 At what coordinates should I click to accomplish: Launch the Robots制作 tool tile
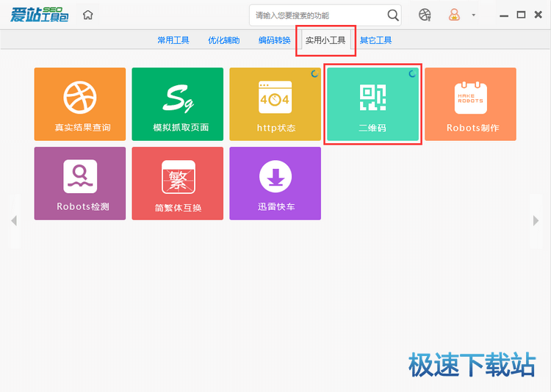[x=470, y=104]
